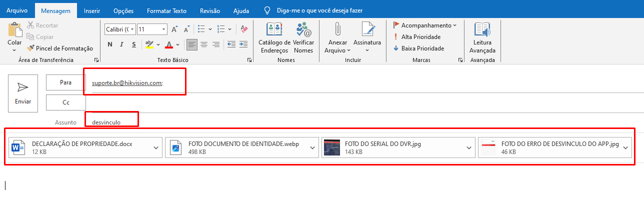Switch to the Opções tab
The width and height of the screenshot is (644, 207).
(123, 10)
